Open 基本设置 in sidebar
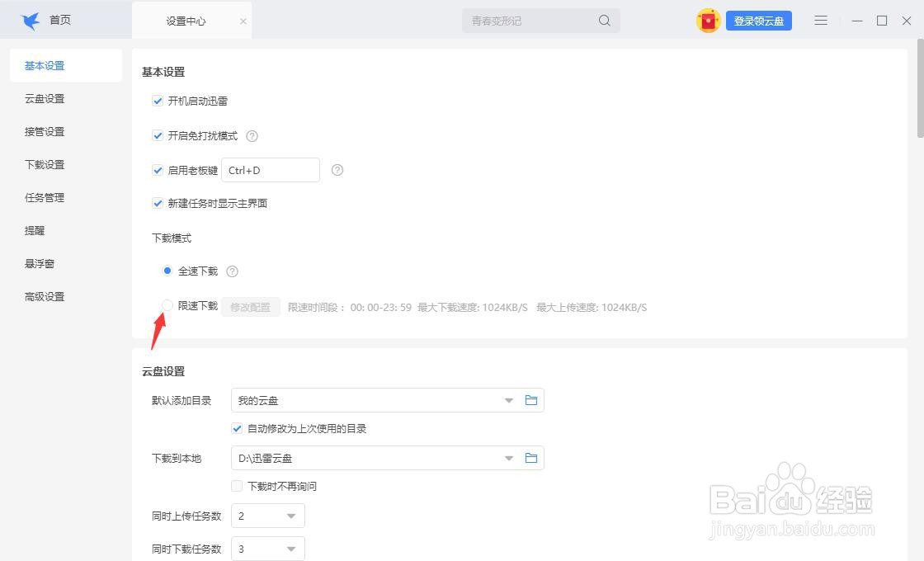The height and width of the screenshot is (561, 924). [66, 65]
